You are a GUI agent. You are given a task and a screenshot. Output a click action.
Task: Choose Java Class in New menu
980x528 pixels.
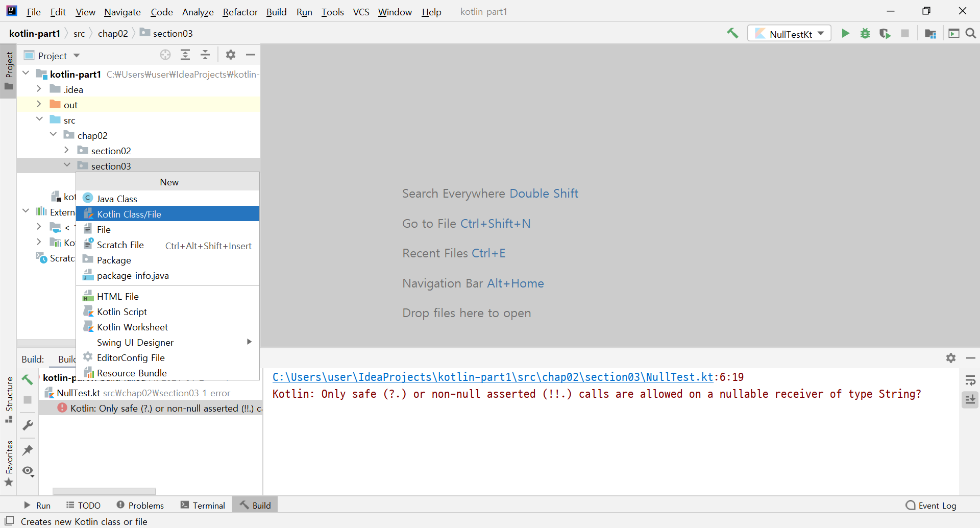point(167,199)
